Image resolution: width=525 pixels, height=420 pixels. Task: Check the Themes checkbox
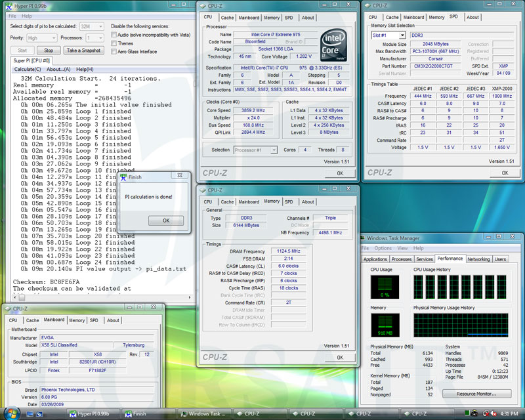(x=114, y=43)
